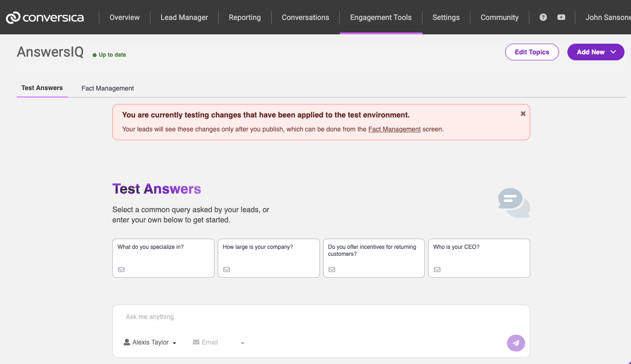Click the YouTube video icon

(561, 17)
